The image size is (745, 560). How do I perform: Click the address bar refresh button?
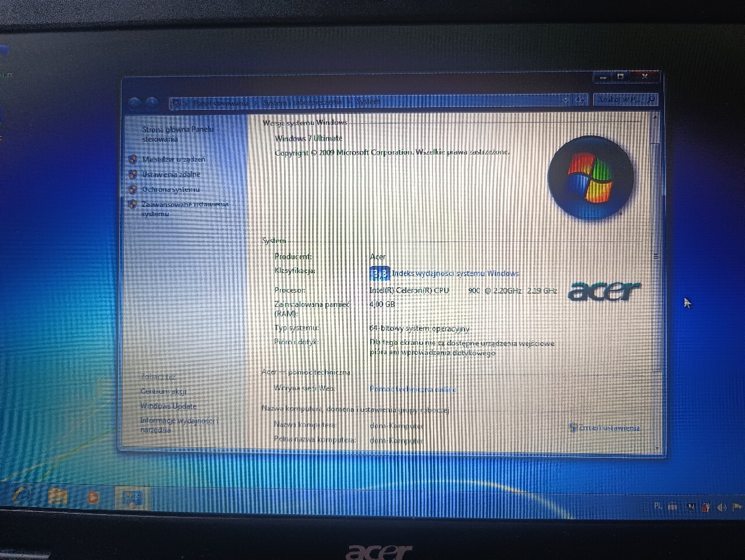click(x=580, y=101)
